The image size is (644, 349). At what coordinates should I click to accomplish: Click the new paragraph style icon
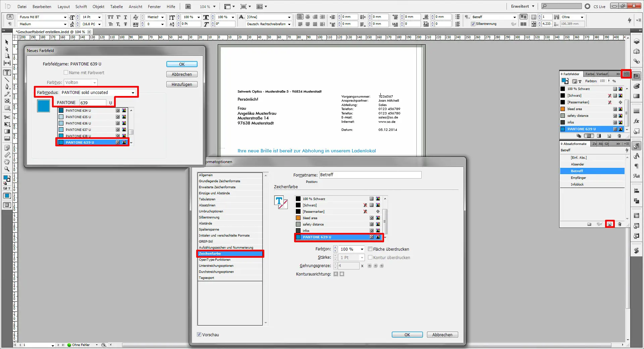point(609,224)
